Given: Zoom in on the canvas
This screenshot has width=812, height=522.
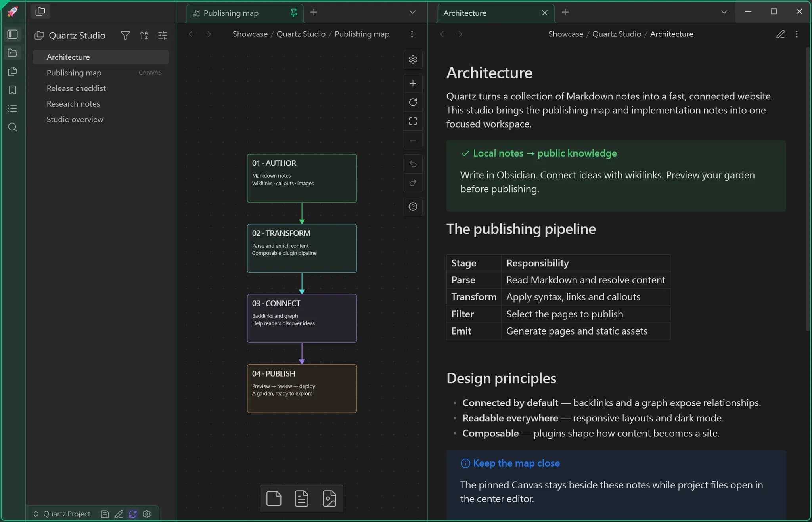Looking at the screenshot, I should pos(413,84).
